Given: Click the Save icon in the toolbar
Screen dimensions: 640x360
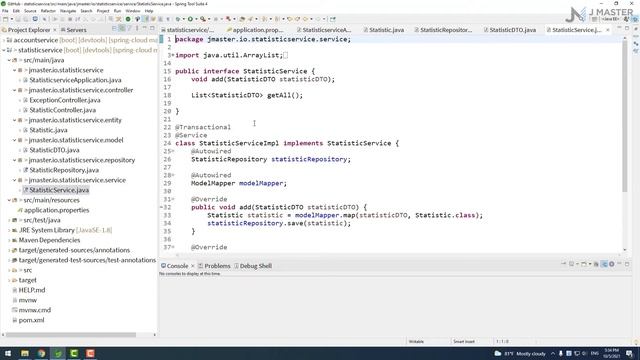Looking at the screenshot, I should point(18,19).
